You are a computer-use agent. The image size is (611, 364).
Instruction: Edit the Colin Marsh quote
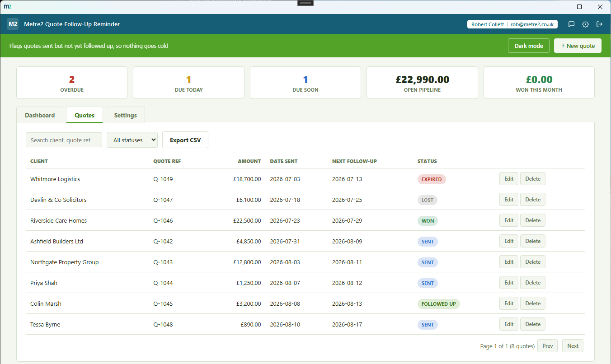coord(509,303)
